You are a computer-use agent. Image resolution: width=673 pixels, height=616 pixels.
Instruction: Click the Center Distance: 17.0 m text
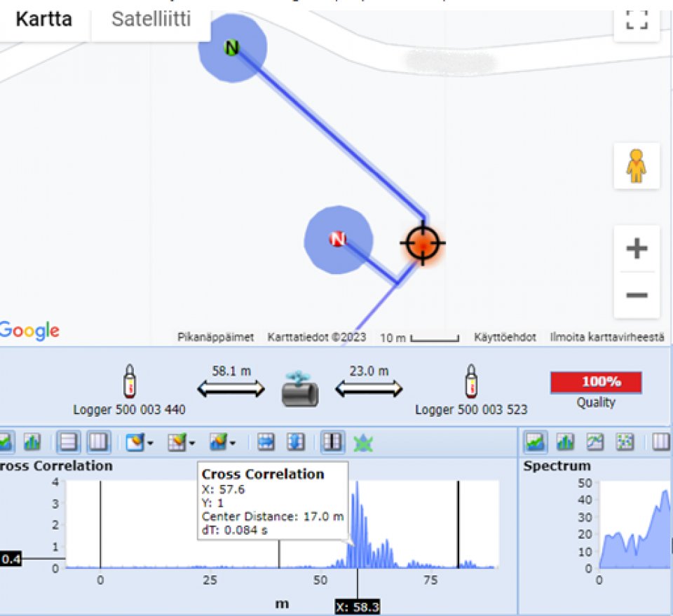pyautogui.click(x=273, y=516)
